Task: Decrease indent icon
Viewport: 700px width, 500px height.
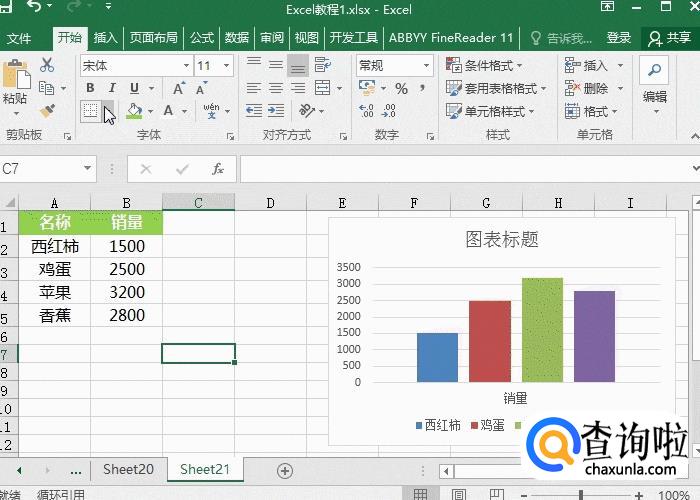Action: (x=254, y=111)
